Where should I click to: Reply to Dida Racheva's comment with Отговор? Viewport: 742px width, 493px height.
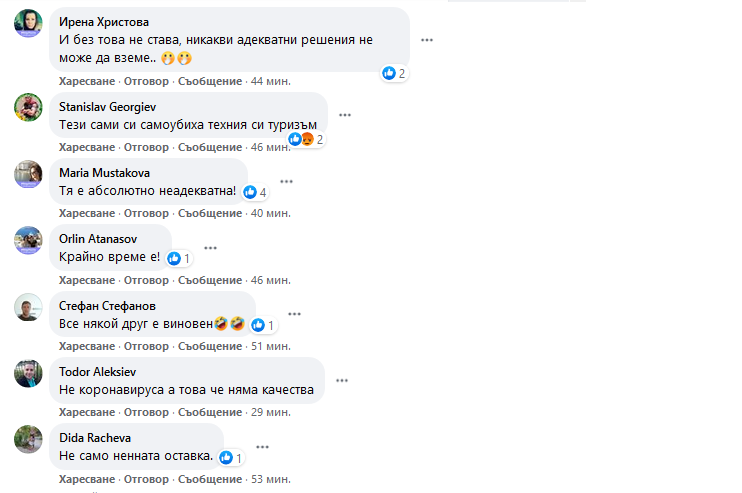coord(146,479)
